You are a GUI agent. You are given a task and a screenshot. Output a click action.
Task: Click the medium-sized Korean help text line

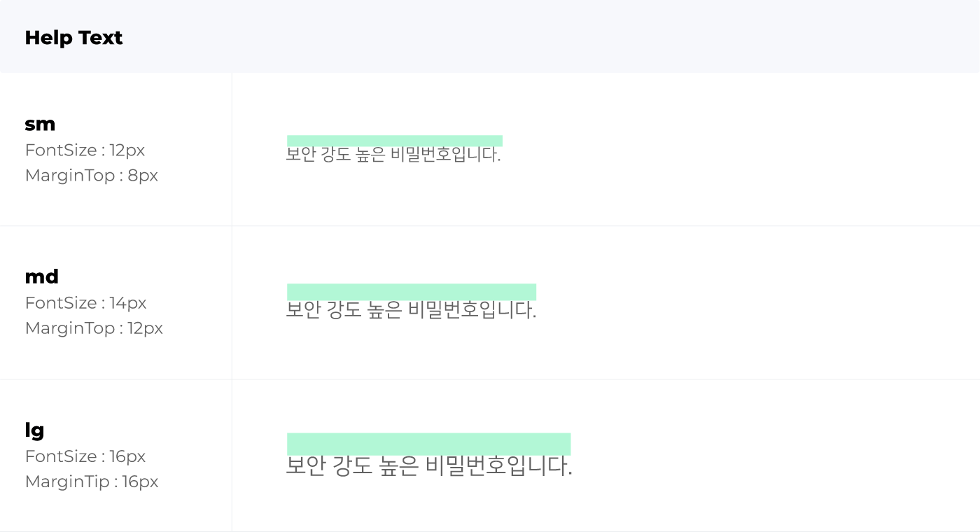pos(412,309)
